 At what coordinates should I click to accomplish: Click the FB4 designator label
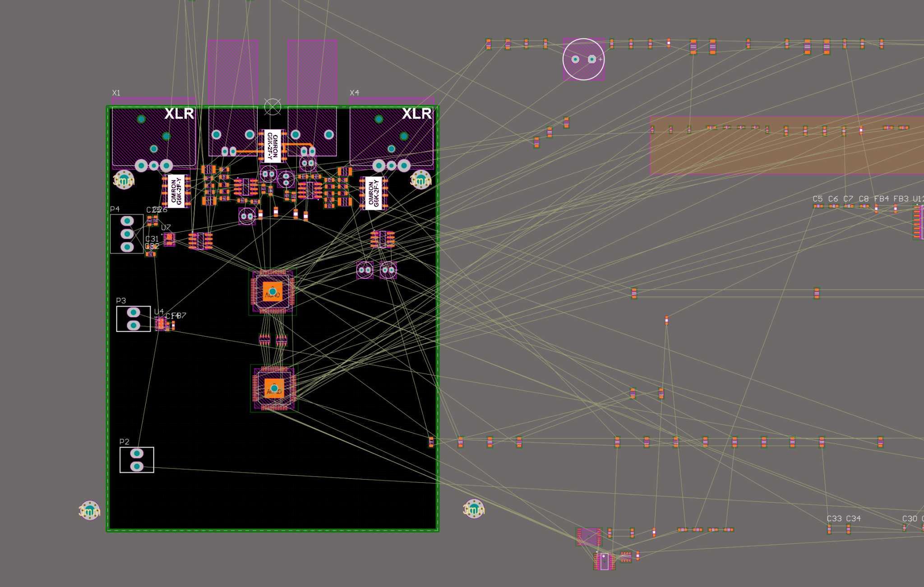[881, 199]
